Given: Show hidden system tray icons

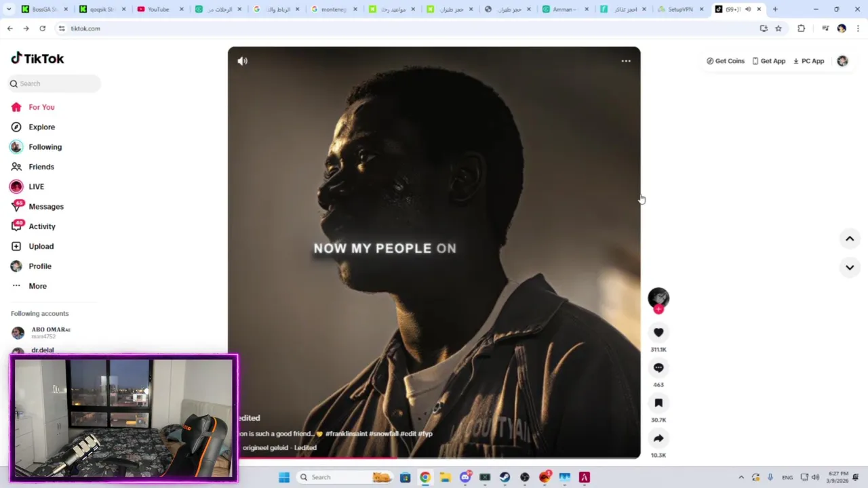Looking at the screenshot, I should click(741, 477).
